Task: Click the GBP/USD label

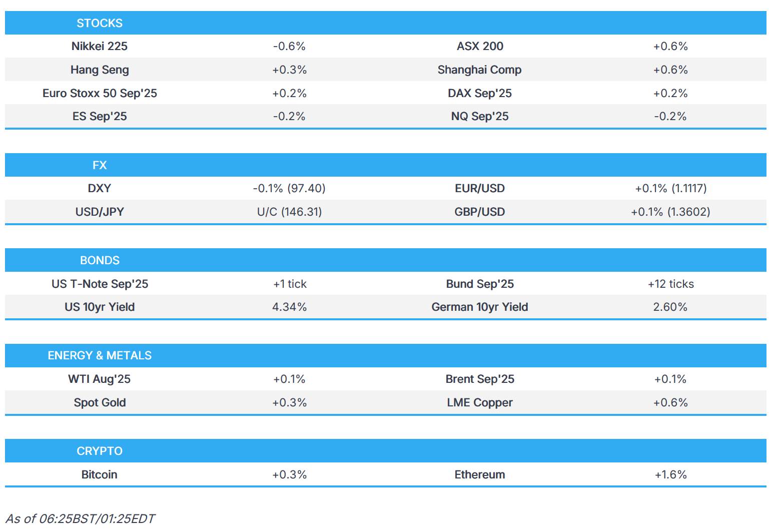Action: [479, 212]
